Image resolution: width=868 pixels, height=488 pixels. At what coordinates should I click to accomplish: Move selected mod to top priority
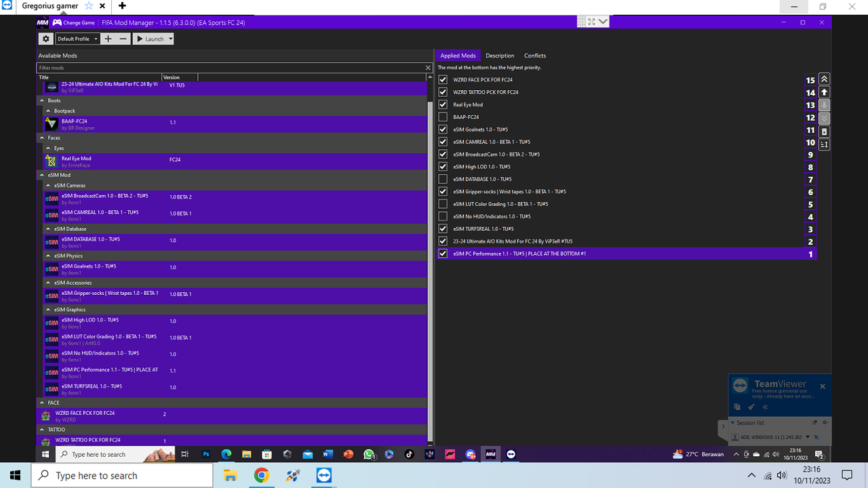click(x=824, y=79)
